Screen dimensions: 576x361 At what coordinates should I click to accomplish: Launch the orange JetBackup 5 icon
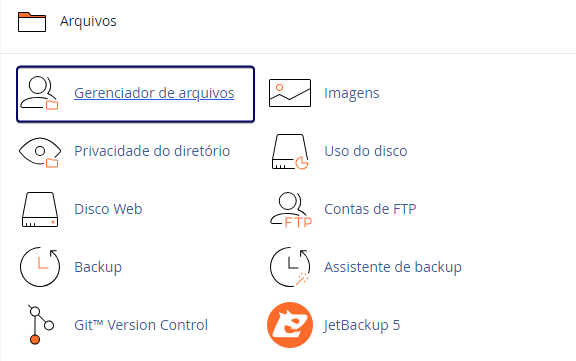(290, 325)
